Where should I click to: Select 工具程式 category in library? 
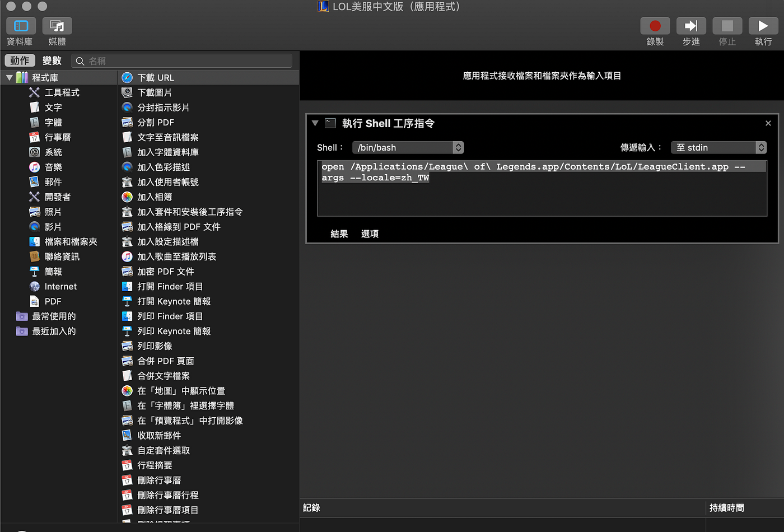(62, 92)
